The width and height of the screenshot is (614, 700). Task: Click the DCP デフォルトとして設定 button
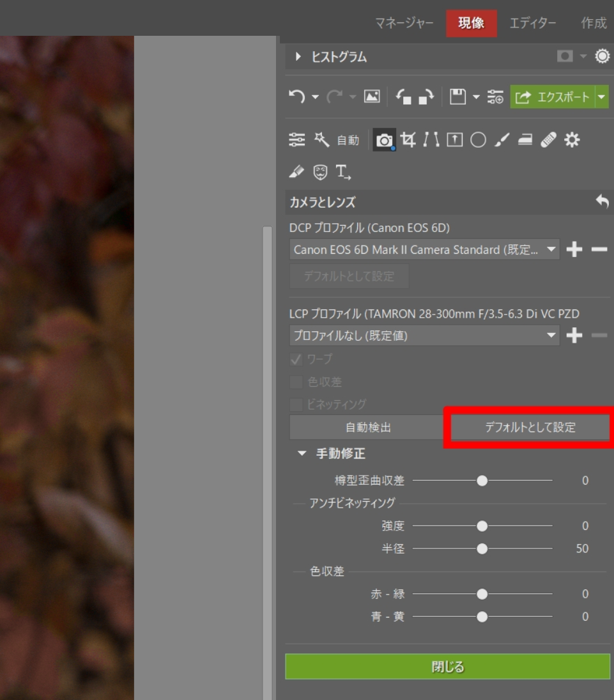coord(349,276)
